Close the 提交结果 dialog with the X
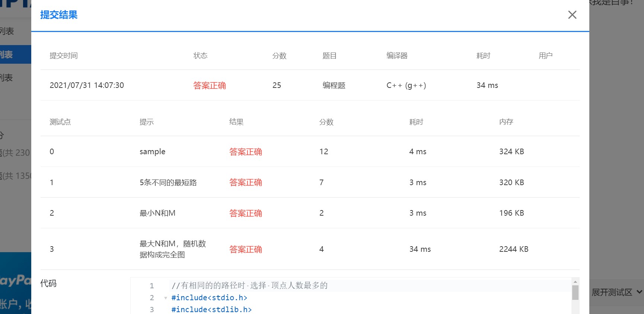 (572, 15)
